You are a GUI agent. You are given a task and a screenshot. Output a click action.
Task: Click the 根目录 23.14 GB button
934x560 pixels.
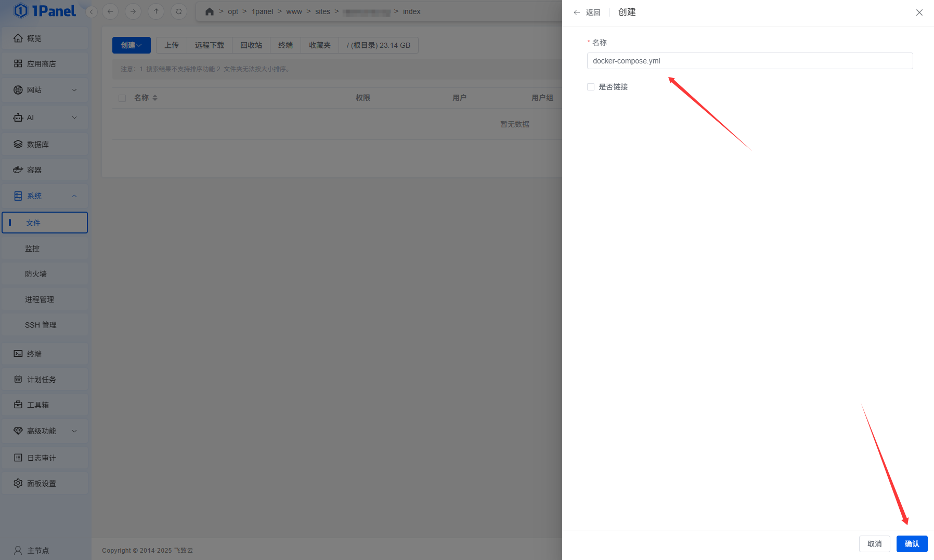(x=379, y=45)
